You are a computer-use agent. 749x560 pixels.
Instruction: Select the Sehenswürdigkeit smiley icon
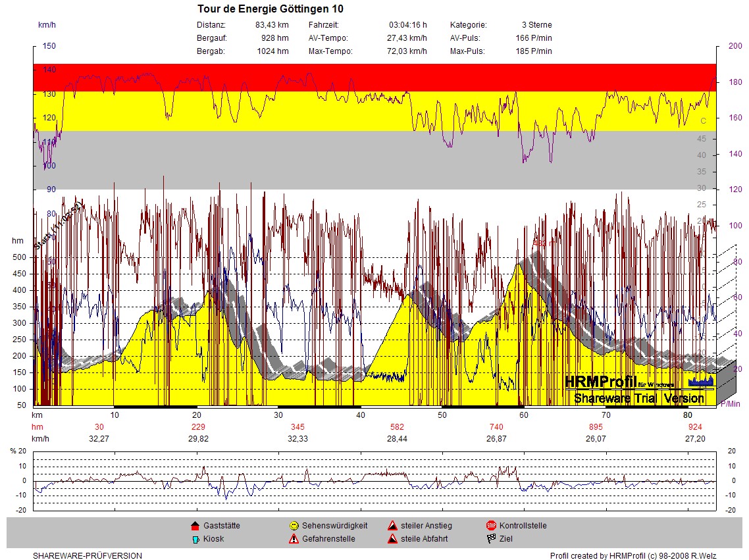coord(294,526)
